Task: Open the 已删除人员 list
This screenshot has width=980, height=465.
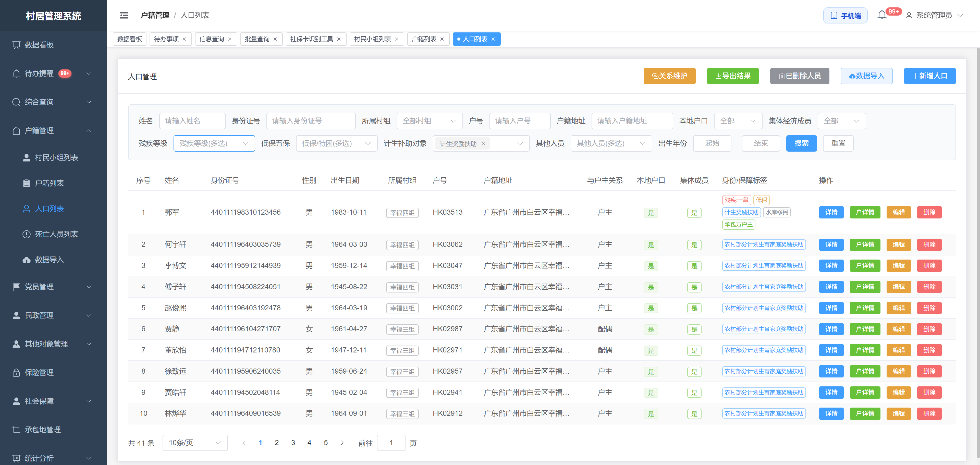Action: [800, 76]
